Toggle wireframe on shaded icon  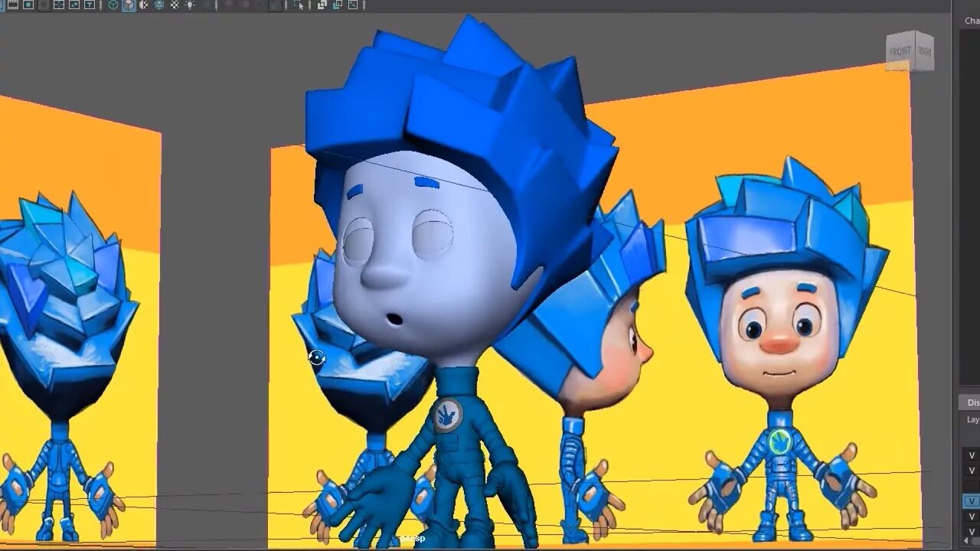coord(159,5)
